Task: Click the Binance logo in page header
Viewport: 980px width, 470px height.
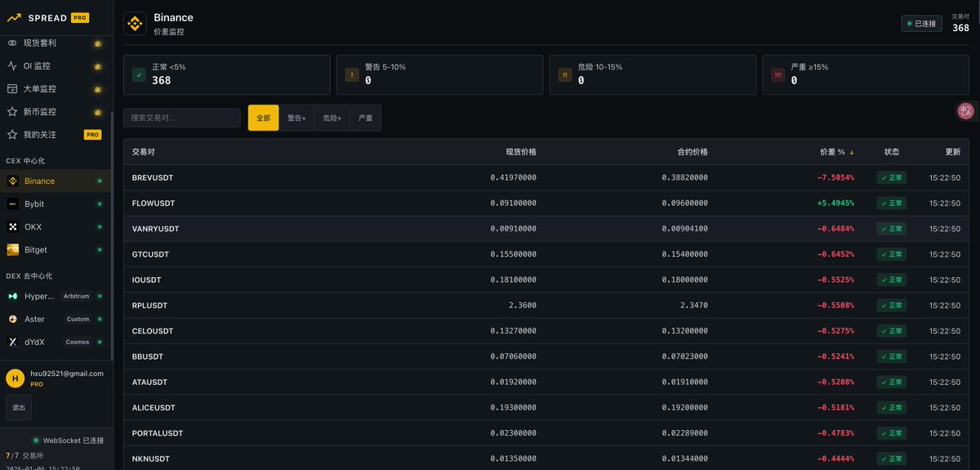Action: coord(135,23)
